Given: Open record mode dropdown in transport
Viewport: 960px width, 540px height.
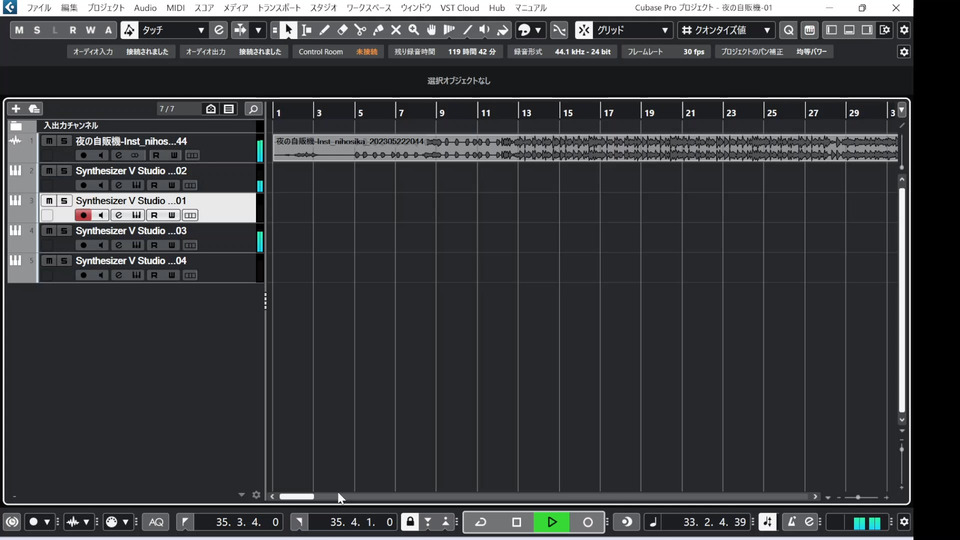Looking at the screenshot, I should click(x=47, y=522).
